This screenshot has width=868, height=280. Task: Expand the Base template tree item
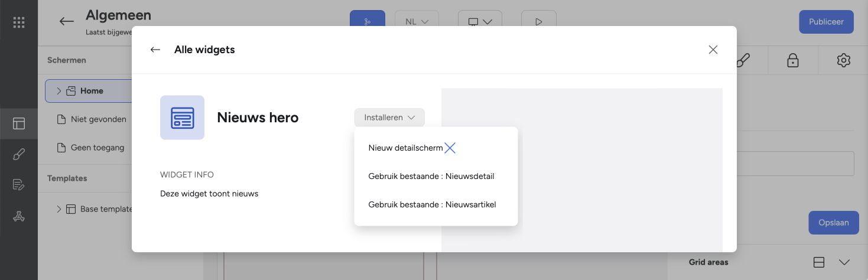click(x=58, y=209)
